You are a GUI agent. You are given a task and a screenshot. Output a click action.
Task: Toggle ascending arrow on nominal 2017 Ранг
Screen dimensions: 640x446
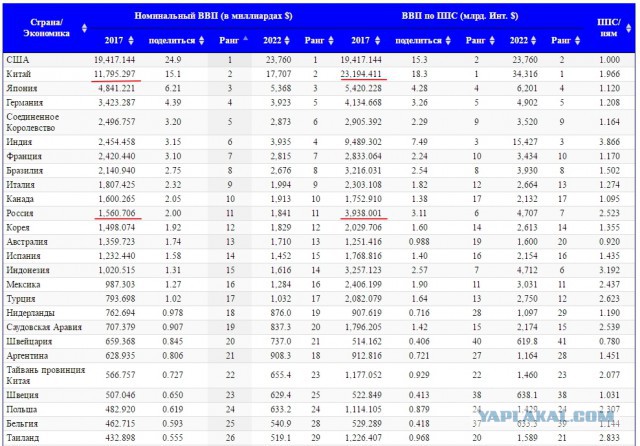click(x=245, y=39)
